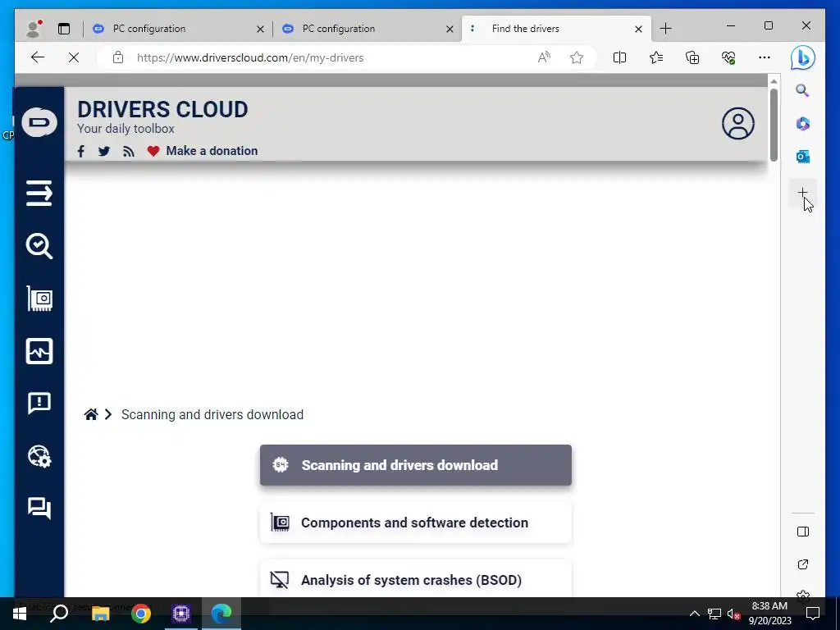Open the alert exclamation sidebar icon
This screenshot has height=630, width=840.
pos(39,404)
